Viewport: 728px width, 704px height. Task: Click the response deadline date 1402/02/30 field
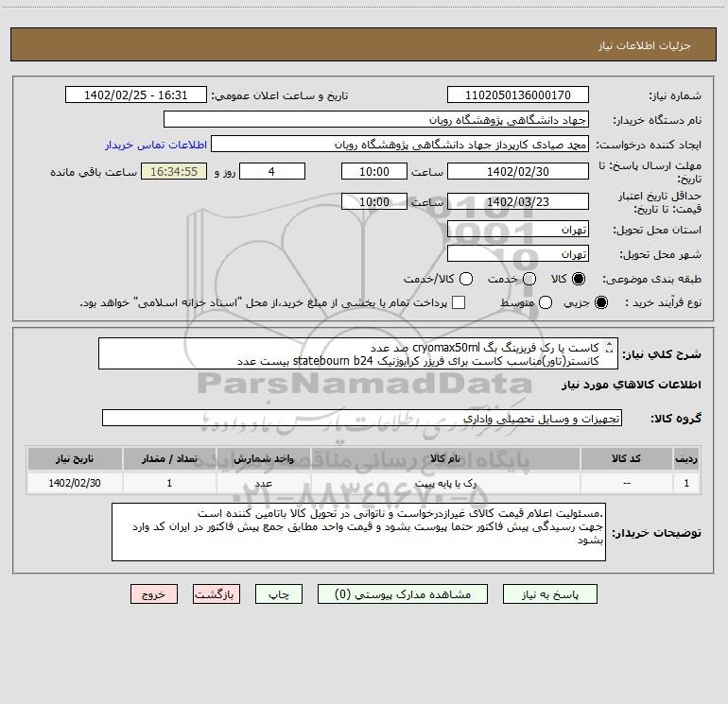point(518,171)
